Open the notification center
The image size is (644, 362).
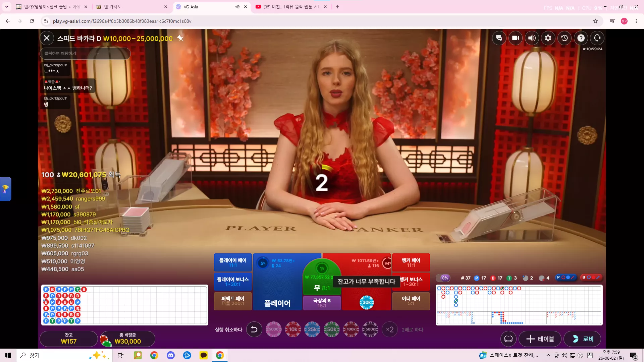click(x=634, y=356)
